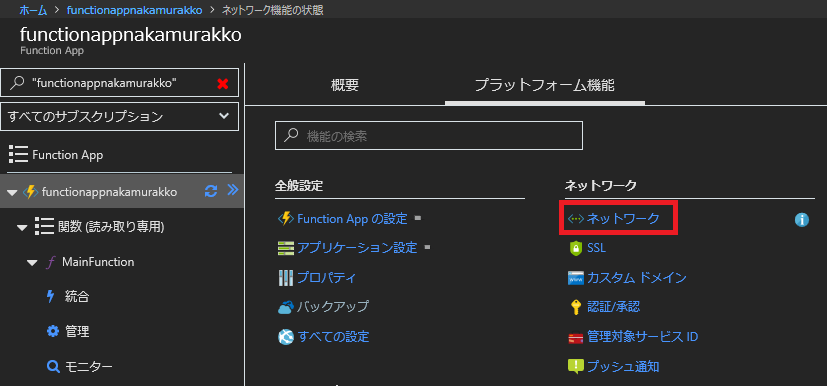Viewport: 827px width, 386px height.
Task: Click the すべての設定 round icon
Action: (x=285, y=336)
